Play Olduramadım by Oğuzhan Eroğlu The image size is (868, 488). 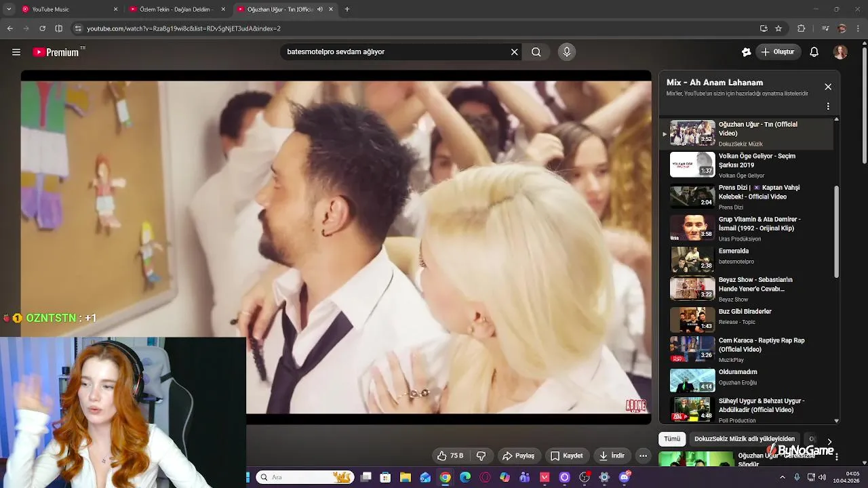click(x=746, y=380)
